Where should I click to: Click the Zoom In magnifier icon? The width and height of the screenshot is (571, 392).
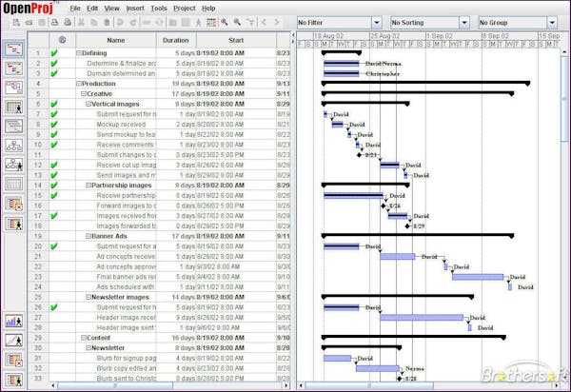225,23
